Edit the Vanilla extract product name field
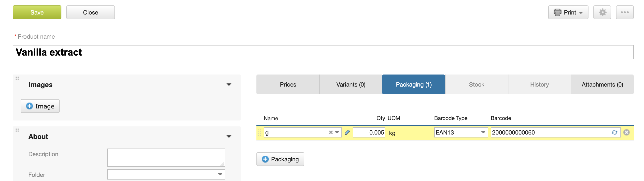Image resolution: width=644 pixels, height=181 pixels. [x=323, y=52]
